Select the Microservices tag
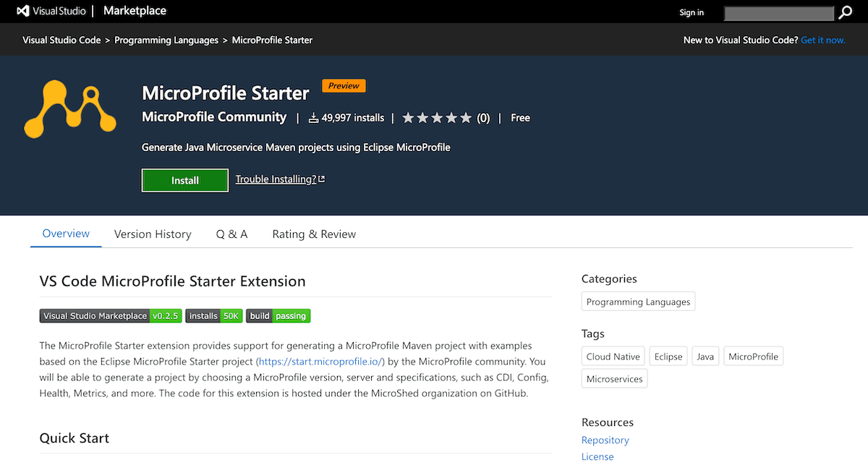Image resolution: width=868 pixels, height=465 pixels. click(x=614, y=378)
